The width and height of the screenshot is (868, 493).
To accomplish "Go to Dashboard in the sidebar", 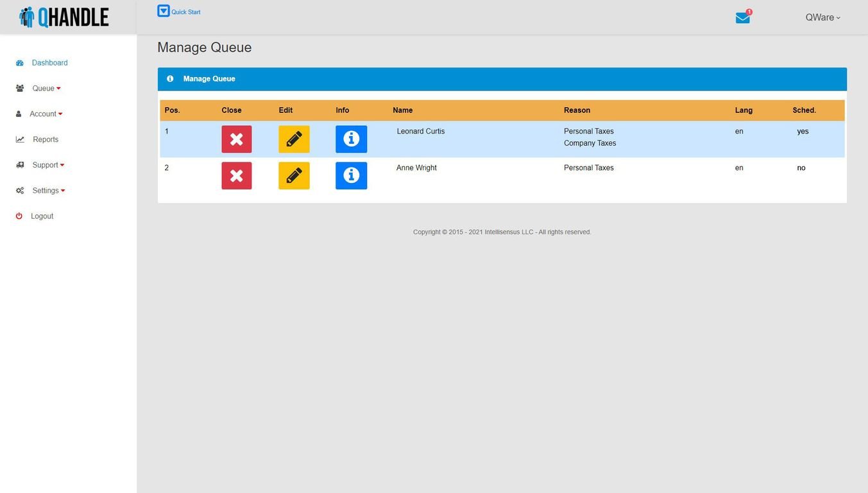I will (49, 63).
